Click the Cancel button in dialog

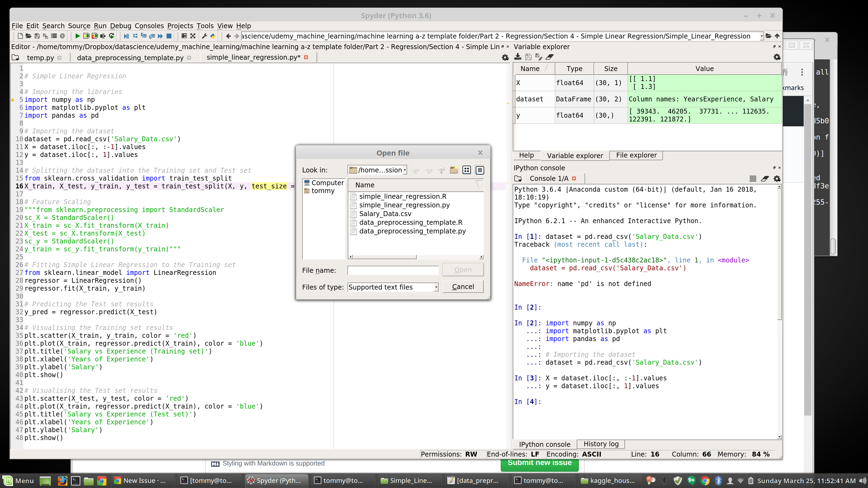coord(463,287)
